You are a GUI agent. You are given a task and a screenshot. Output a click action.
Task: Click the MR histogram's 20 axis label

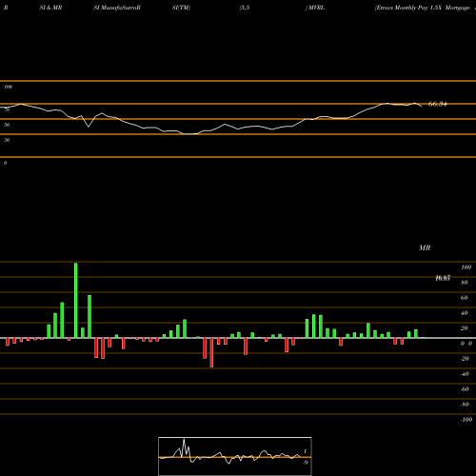pos(465,328)
